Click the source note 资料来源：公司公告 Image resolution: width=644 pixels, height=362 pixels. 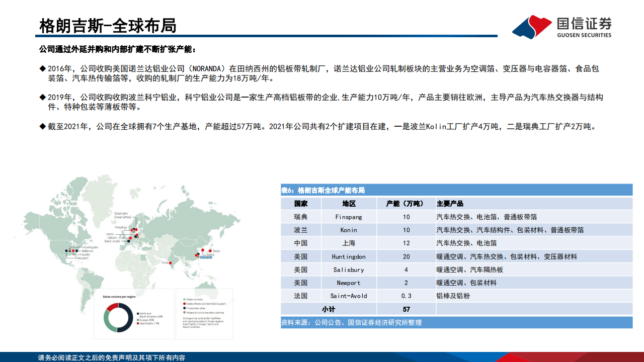click(x=351, y=322)
